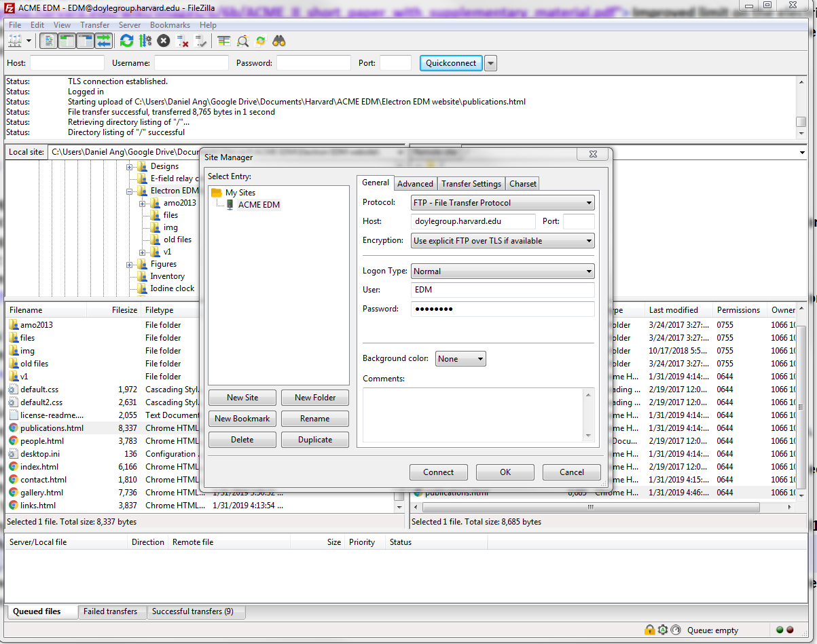Switch to the Transfer Settings tab
This screenshot has height=644, width=817.
tap(471, 184)
